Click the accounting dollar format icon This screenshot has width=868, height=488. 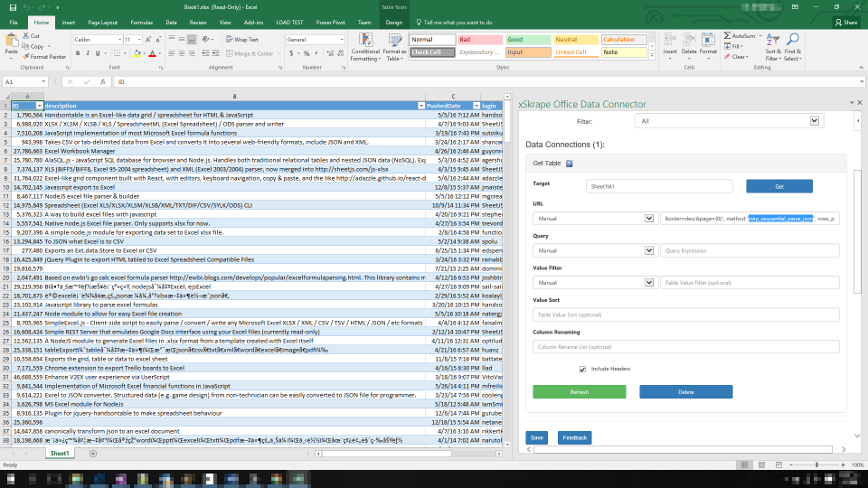[292, 53]
